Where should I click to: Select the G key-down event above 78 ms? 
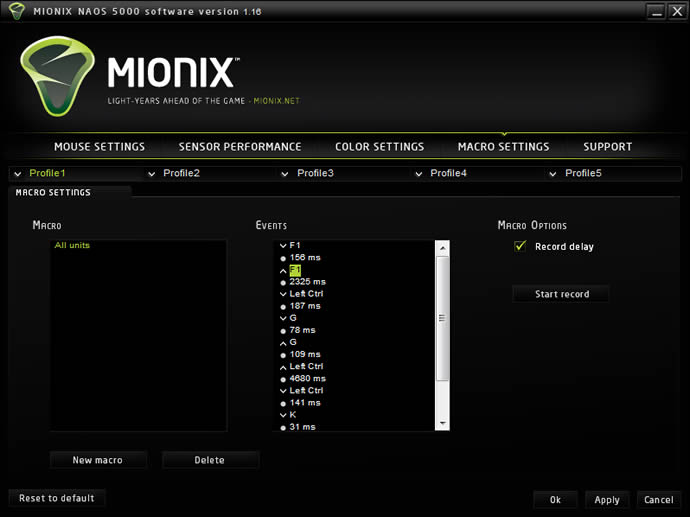[x=293, y=318]
